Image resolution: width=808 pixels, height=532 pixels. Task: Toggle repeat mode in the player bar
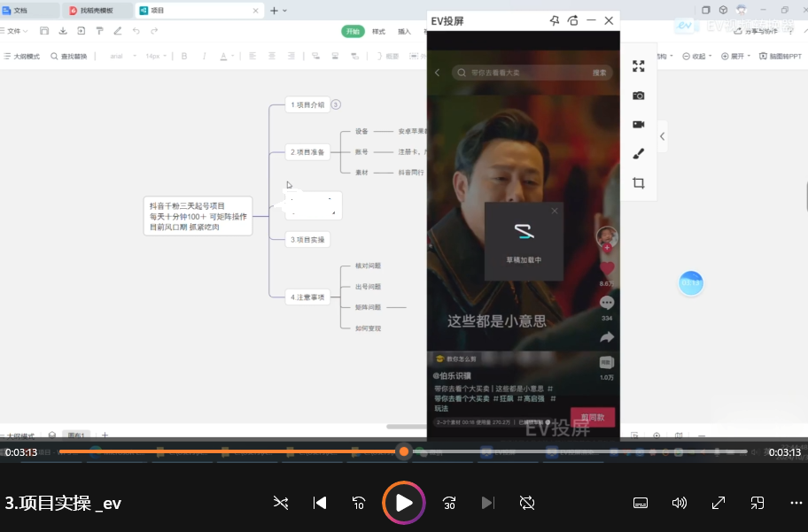click(527, 503)
